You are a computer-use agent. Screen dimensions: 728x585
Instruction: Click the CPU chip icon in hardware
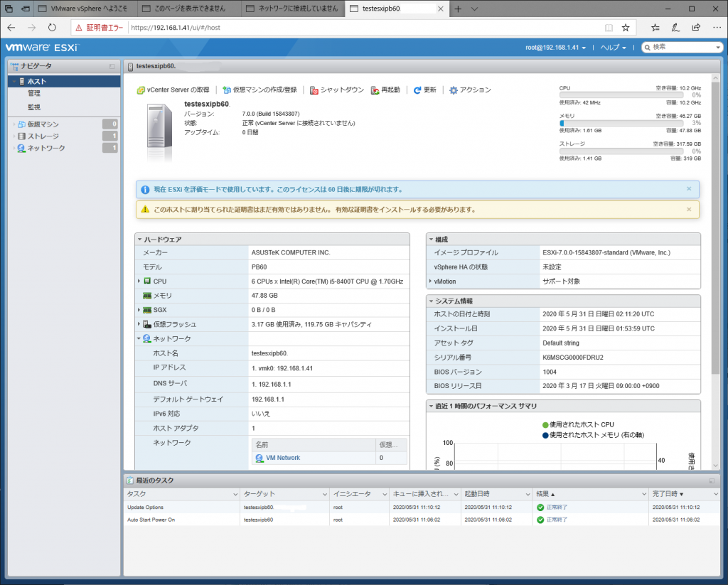pyautogui.click(x=147, y=281)
